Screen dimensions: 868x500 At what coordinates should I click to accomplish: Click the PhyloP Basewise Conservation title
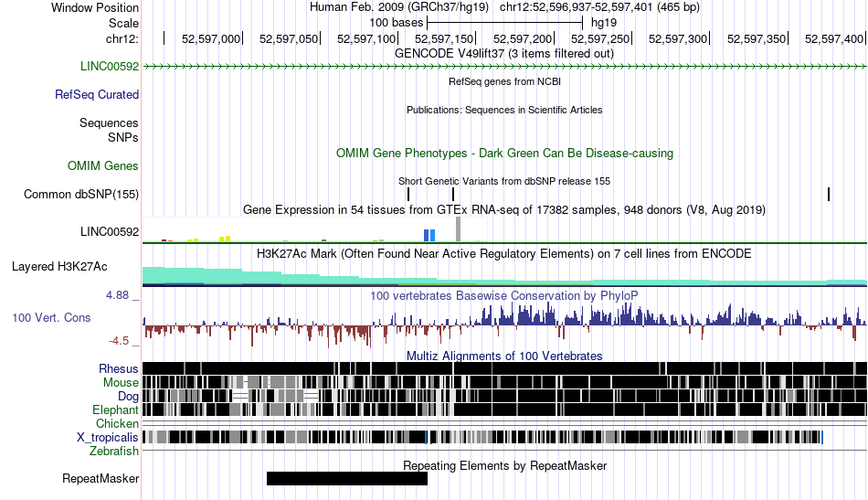pos(504,295)
